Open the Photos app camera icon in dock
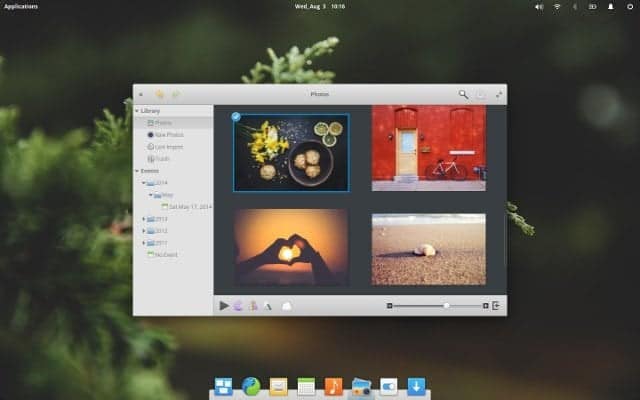Screen dimensions: 640x400 tap(361, 387)
